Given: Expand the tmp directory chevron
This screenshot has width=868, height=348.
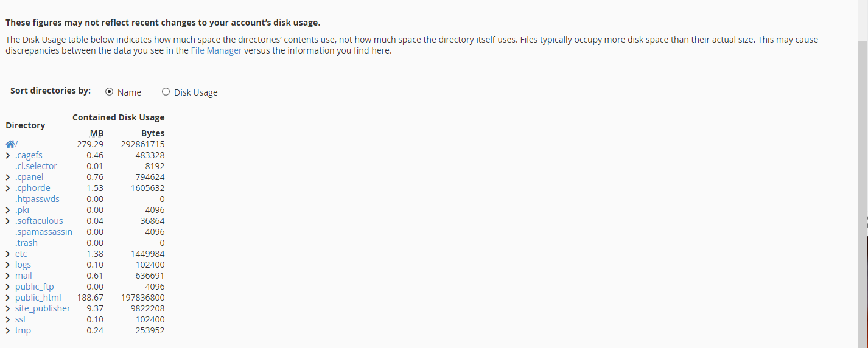Looking at the screenshot, I should 8,330.
